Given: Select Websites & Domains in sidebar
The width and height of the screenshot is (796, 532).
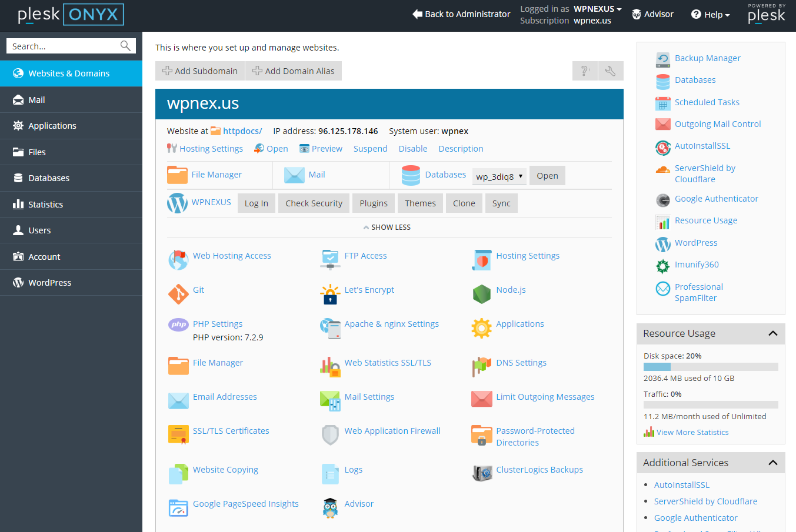Looking at the screenshot, I should (71, 73).
